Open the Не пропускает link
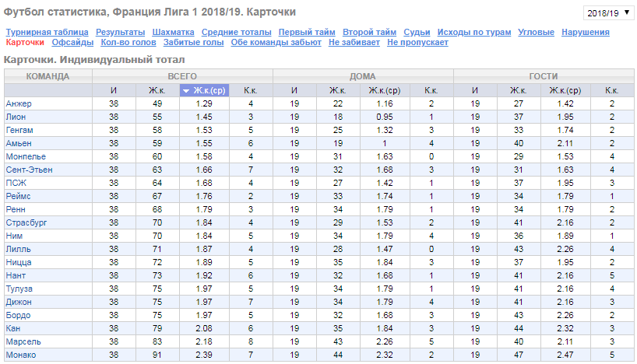Viewport: 637px width, 364px height. click(x=417, y=42)
